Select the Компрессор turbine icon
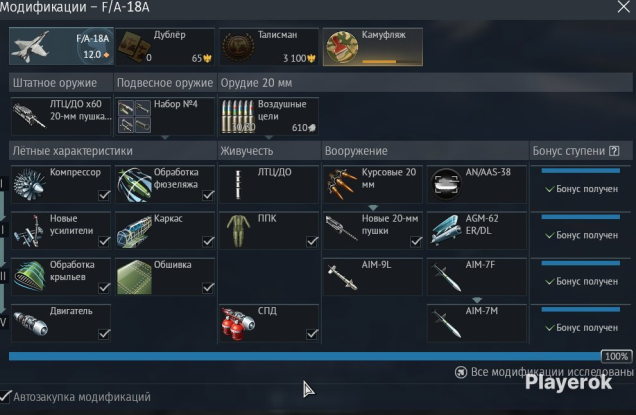636x415 pixels. click(29, 185)
